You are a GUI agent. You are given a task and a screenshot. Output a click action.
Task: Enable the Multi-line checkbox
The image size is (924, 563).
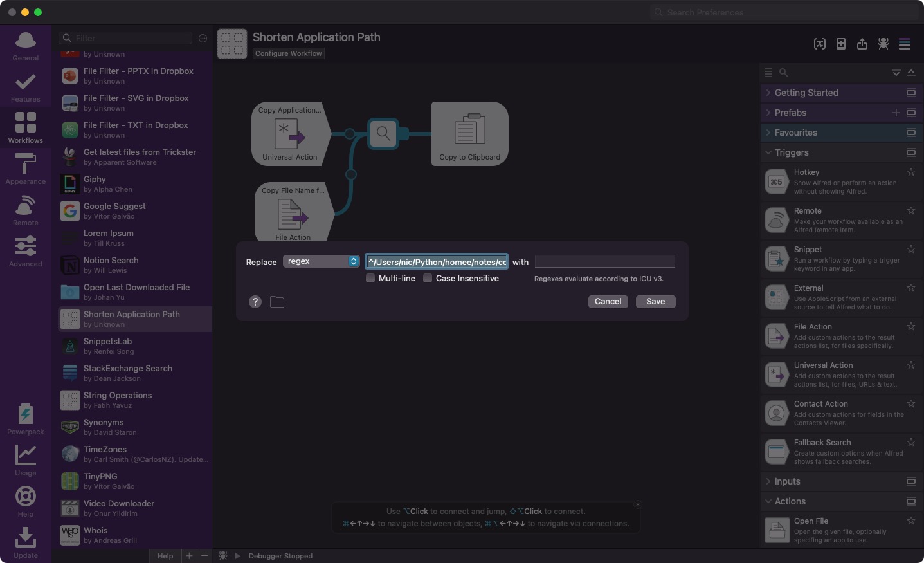click(x=370, y=278)
